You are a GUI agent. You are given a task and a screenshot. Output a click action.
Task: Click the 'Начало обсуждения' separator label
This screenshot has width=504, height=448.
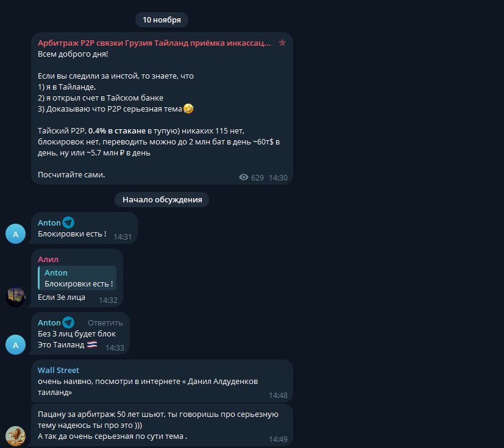click(x=162, y=199)
